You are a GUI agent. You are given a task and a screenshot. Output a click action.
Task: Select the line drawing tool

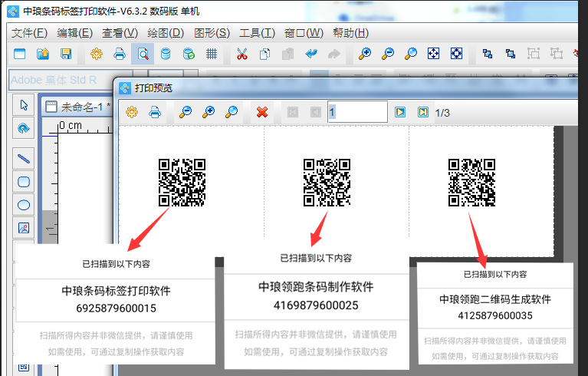pyautogui.click(x=24, y=159)
